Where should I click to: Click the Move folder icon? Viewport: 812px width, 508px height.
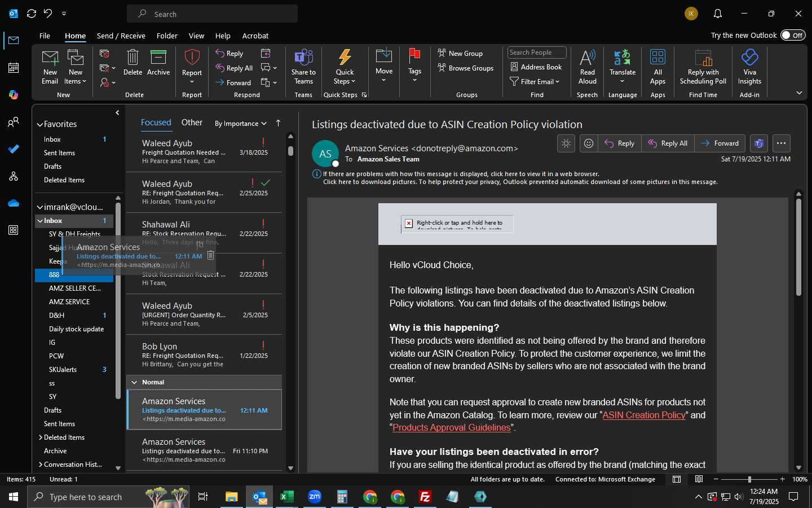(x=384, y=56)
